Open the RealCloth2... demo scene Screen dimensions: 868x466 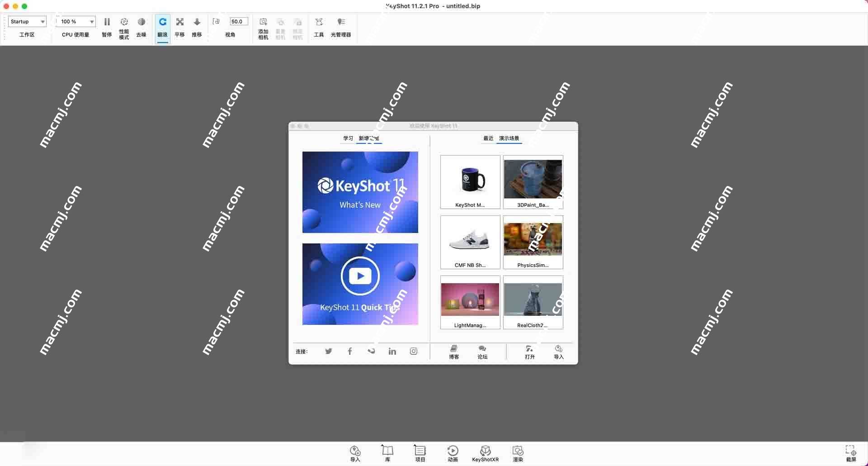[533, 302]
